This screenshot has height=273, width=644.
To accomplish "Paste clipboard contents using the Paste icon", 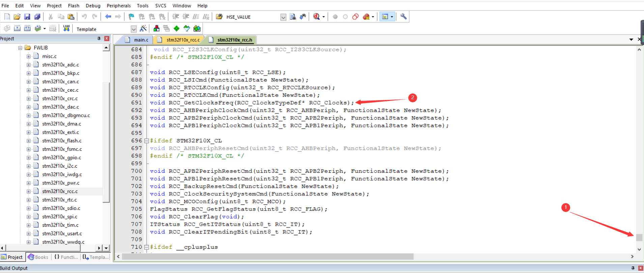I will (71, 17).
